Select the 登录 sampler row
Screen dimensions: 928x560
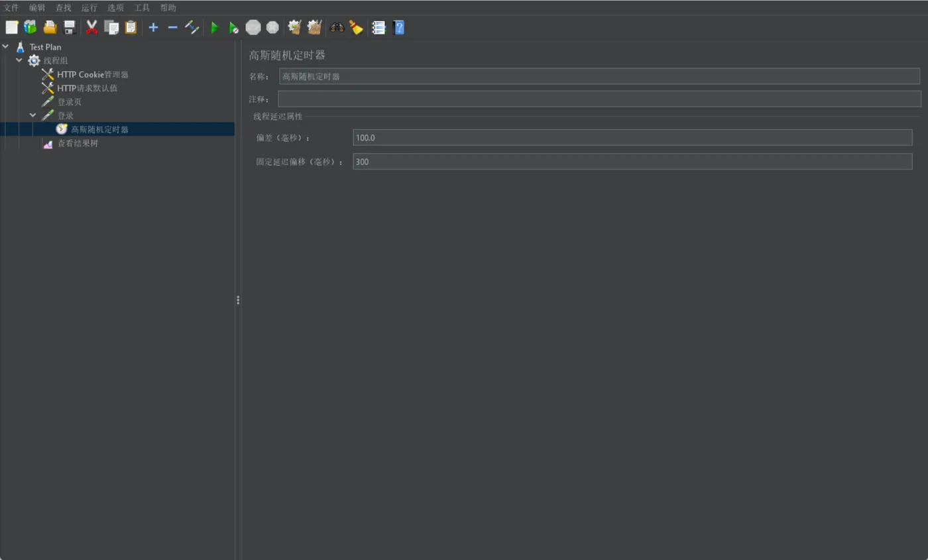(65, 115)
